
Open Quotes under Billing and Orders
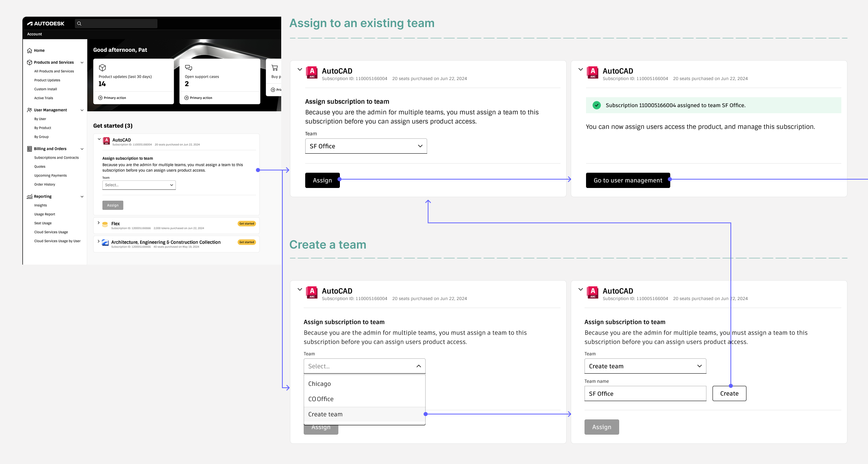(40, 167)
